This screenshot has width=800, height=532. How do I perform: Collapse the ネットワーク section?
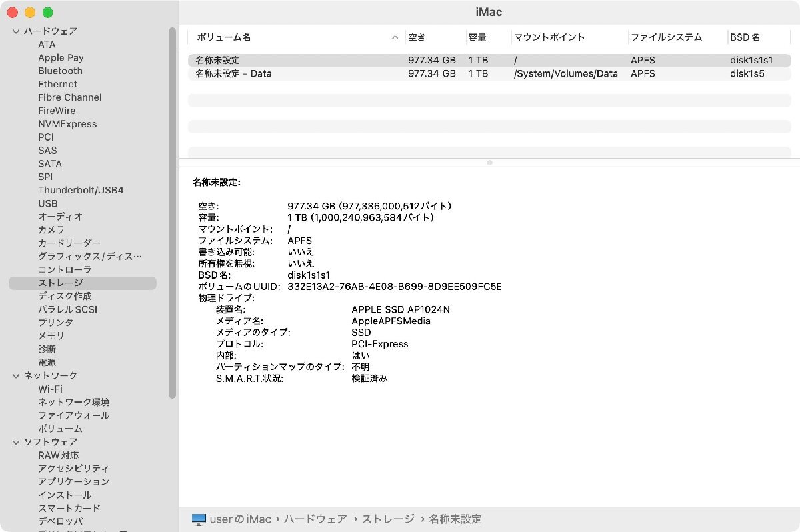coord(15,375)
